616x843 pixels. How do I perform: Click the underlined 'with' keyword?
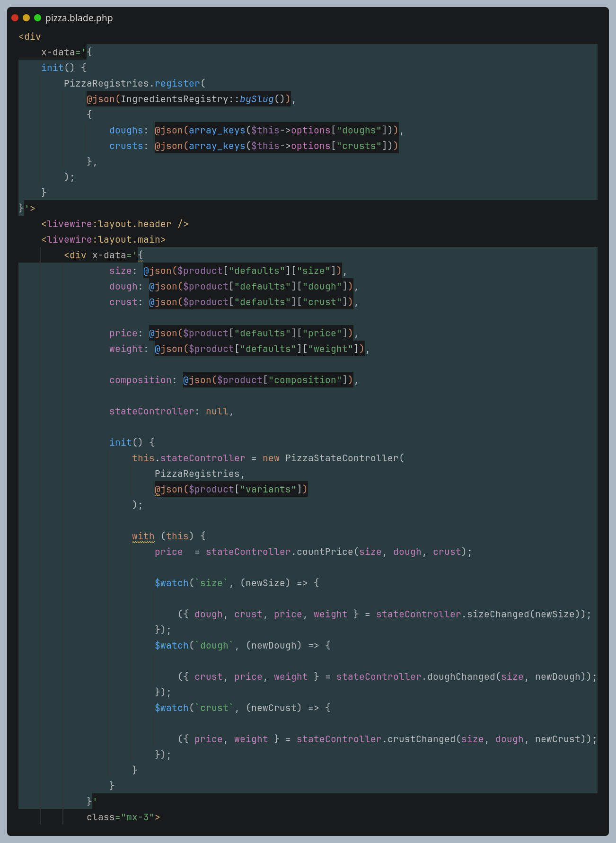click(143, 536)
